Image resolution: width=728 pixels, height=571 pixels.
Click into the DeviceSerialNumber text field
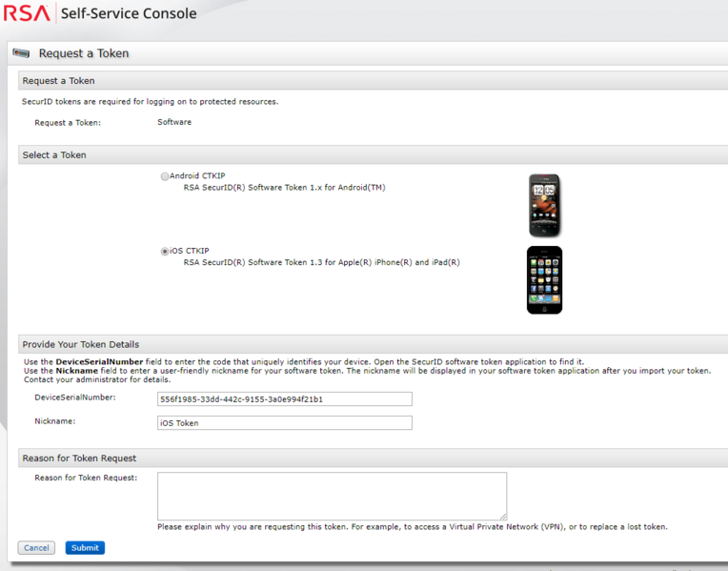(284, 398)
